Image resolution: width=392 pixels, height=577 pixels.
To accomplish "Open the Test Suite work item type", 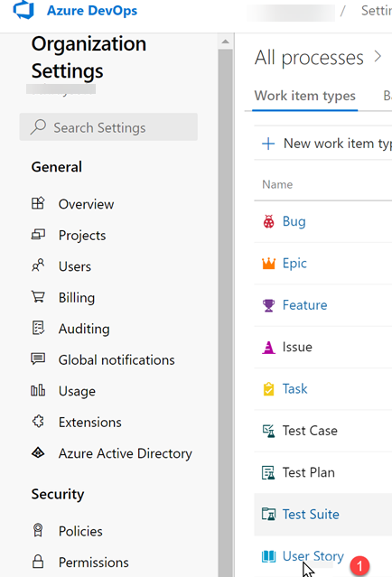I will tap(311, 514).
